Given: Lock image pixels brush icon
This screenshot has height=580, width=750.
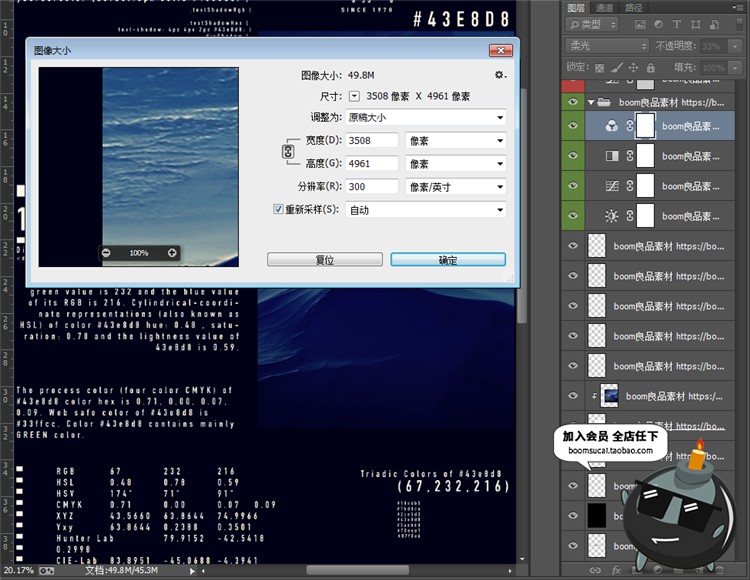Looking at the screenshot, I should click(x=617, y=67).
